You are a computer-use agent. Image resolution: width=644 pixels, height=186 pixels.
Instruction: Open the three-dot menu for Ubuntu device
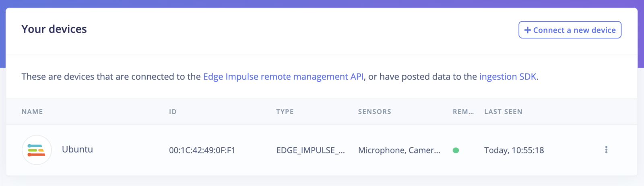(606, 150)
